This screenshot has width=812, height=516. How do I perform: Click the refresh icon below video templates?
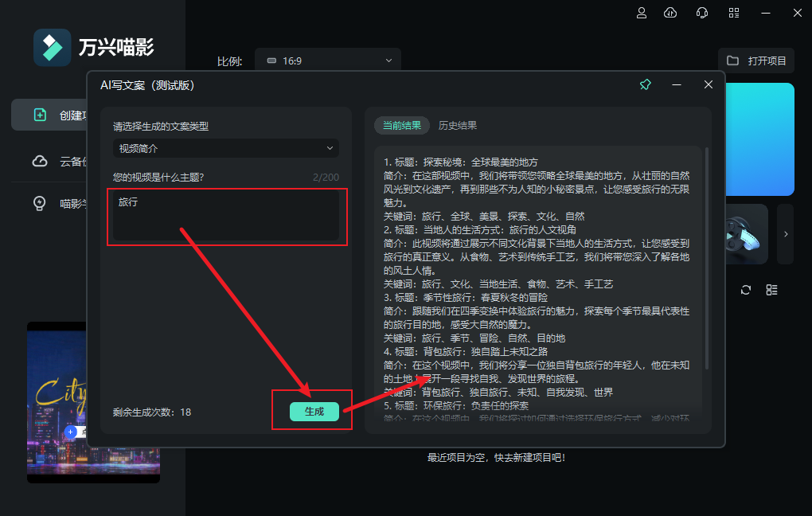pyautogui.click(x=745, y=290)
